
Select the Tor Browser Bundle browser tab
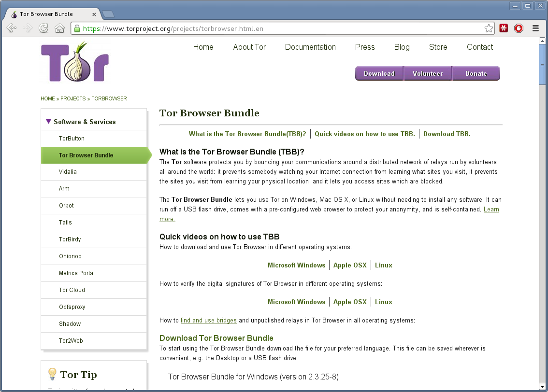pyautogui.click(x=52, y=14)
